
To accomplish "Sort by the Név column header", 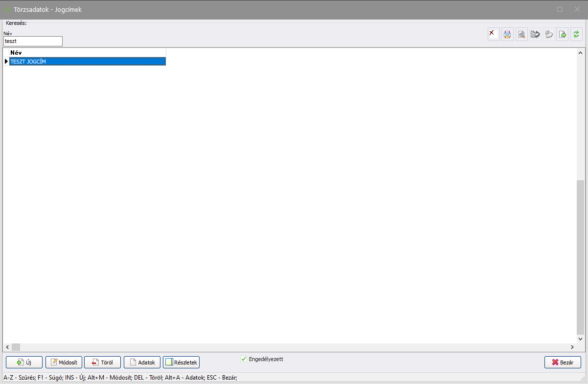I will coord(88,53).
